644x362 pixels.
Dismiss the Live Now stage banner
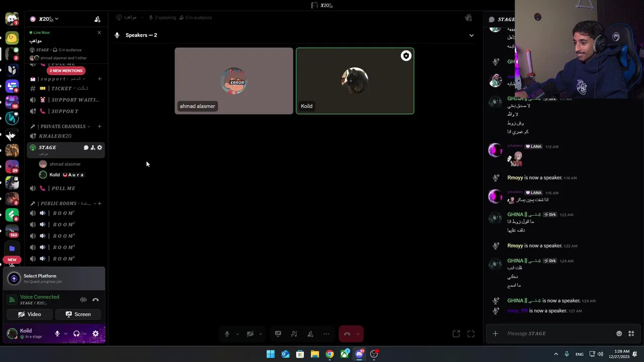99,33
